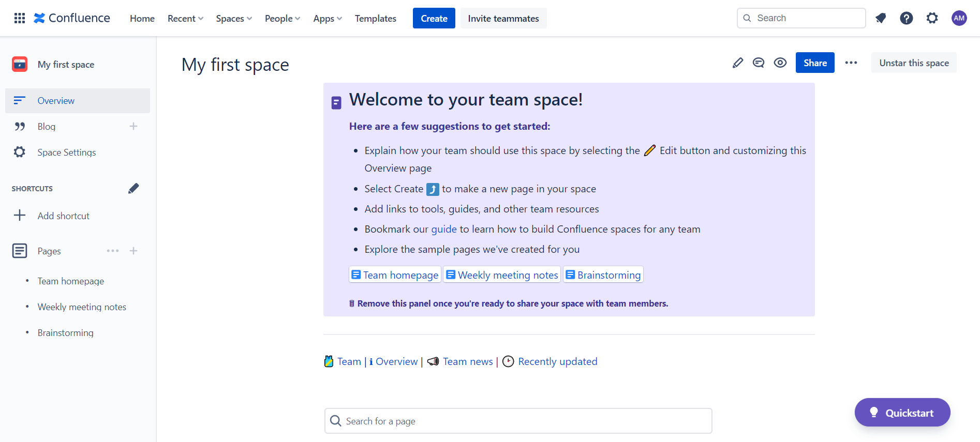980x442 pixels.
Task: Open the Quickstart button
Action: 902,412
